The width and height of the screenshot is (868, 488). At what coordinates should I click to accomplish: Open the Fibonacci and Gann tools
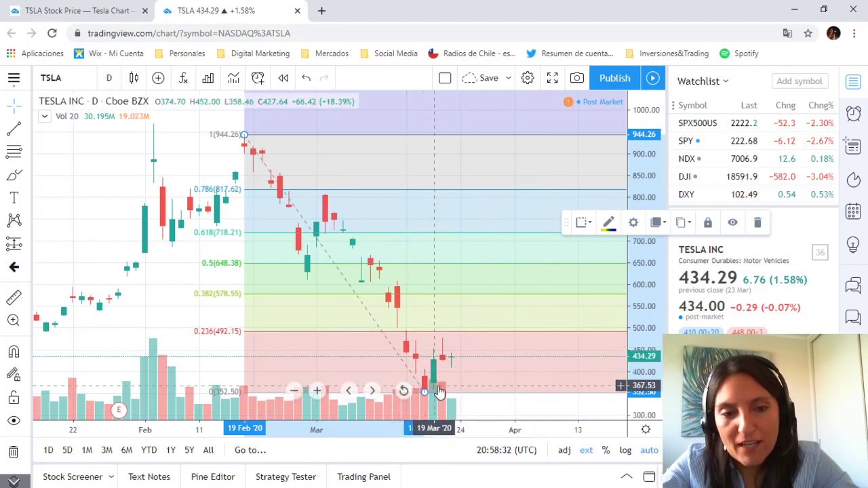14,151
